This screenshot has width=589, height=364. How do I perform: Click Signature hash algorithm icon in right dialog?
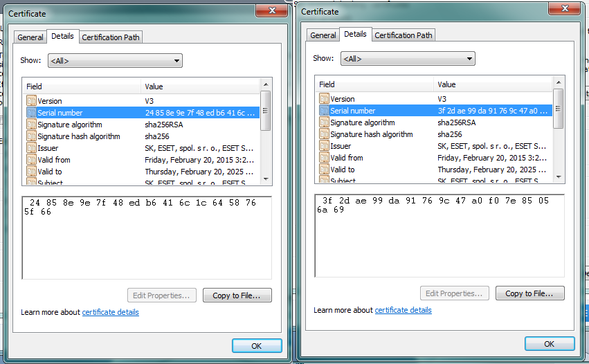[324, 134]
